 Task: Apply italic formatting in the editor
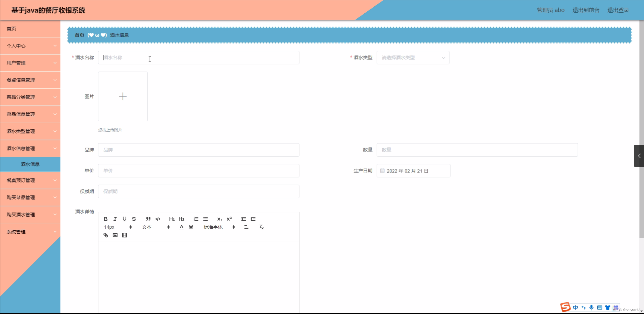click(115, 219)
